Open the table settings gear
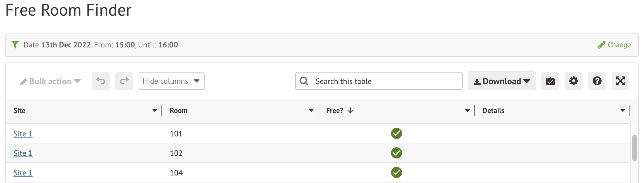 tap(573, 81)
